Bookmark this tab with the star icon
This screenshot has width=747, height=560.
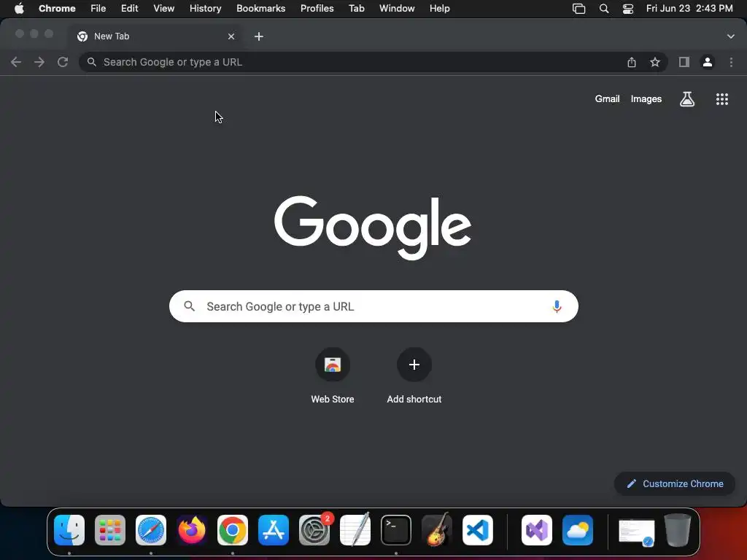click(x=655, y=62)
